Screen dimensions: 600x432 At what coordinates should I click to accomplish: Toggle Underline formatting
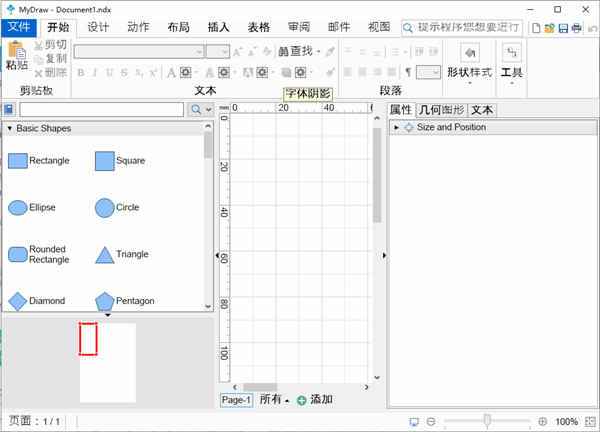pos(109,72)
